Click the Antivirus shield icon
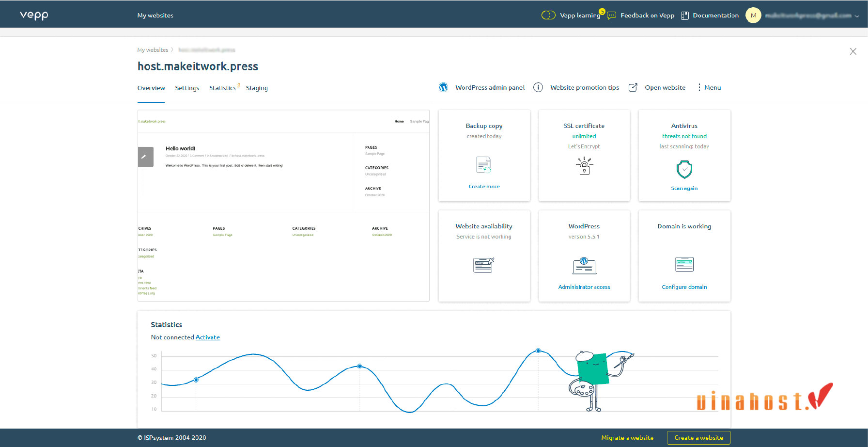The height and width of the screenshot is (447, 868). pos(684,169)
